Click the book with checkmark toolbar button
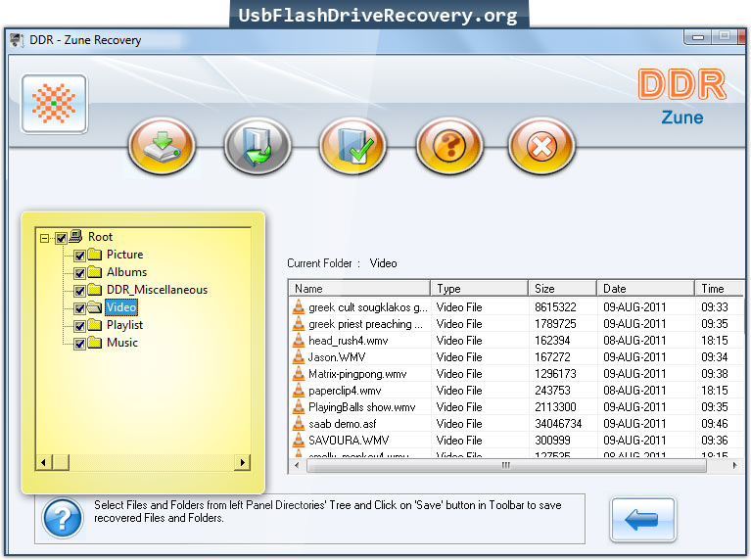This screenshot has height=560, width=751. click(x=353, y=146)
